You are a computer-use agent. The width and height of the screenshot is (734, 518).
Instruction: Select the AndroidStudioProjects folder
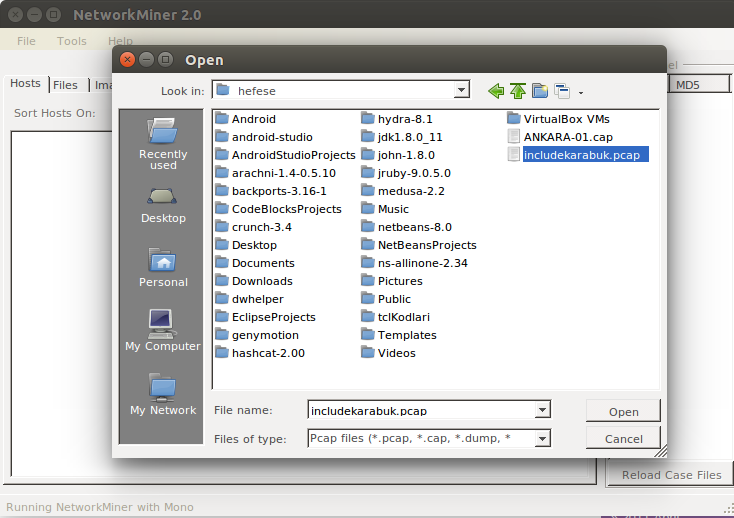tap(286, 155)
